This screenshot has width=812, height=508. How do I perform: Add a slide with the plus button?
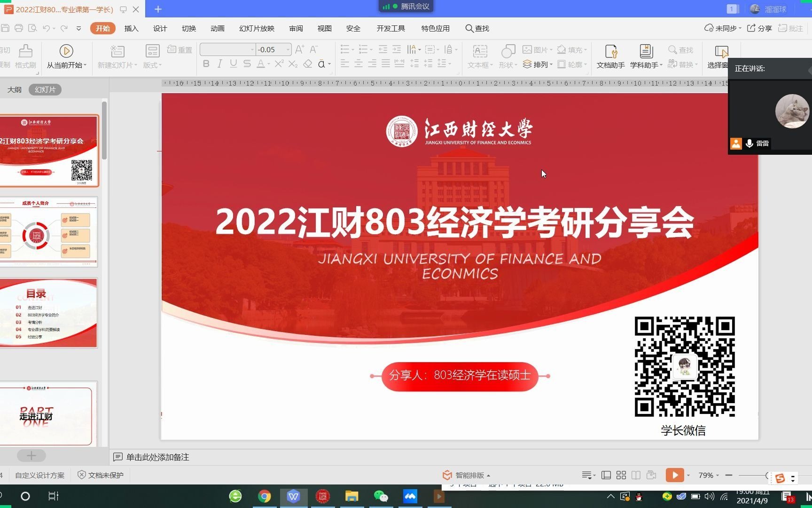31,455
